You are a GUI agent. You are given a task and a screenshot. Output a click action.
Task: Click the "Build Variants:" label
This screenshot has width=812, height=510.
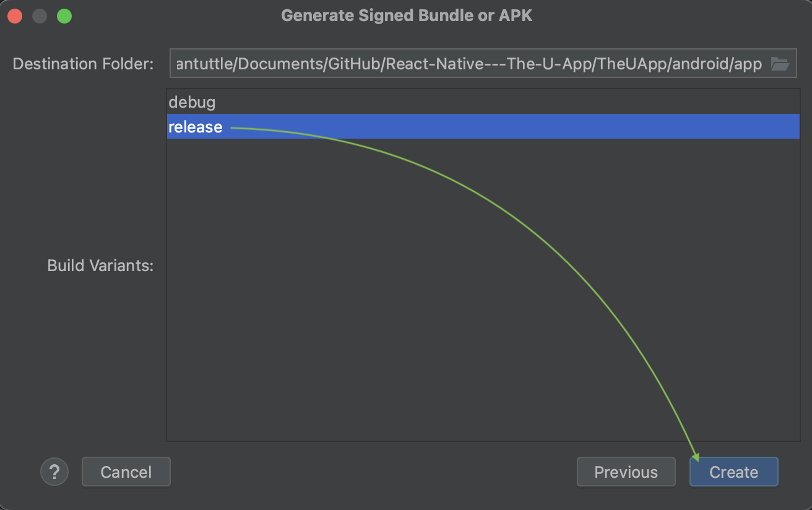[x=100, y=266]
